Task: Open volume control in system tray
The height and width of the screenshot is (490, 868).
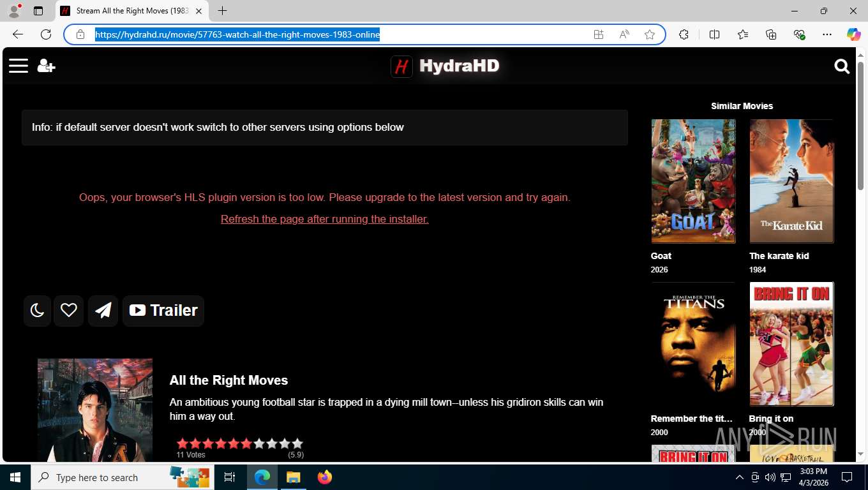Action: pyautogui.click(x=770, y=477)
